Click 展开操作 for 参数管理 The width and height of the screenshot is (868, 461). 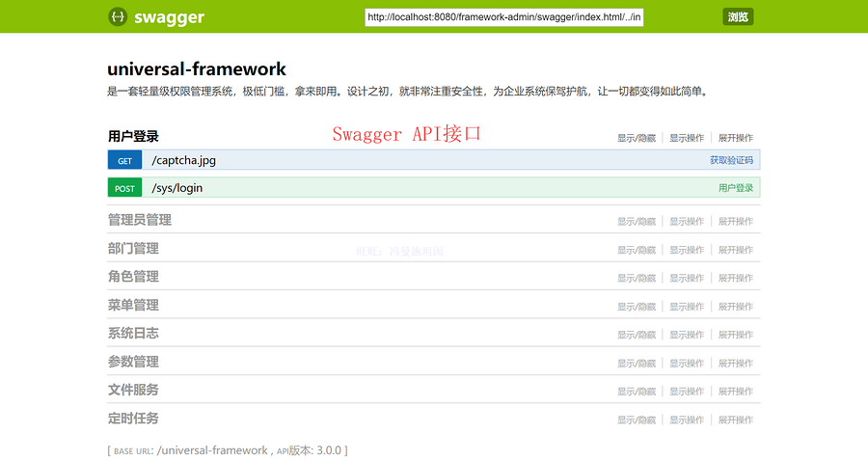(736, 364)
